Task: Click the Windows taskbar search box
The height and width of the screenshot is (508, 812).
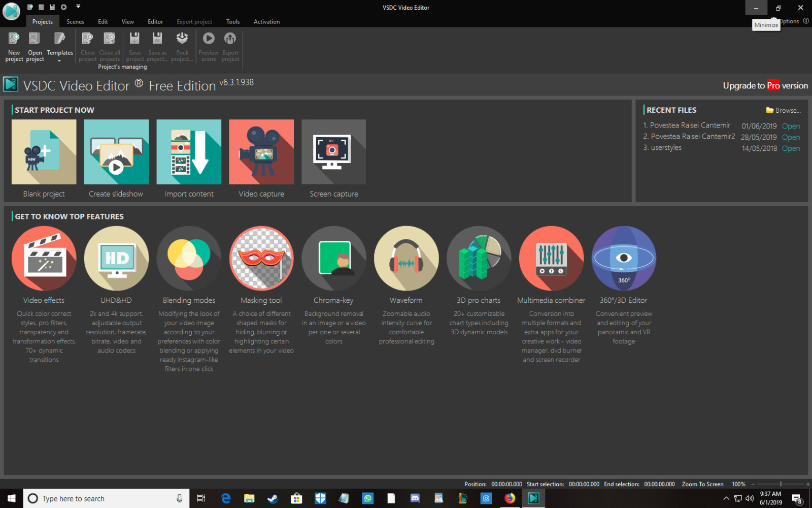Action: click(x=106, y=498)
